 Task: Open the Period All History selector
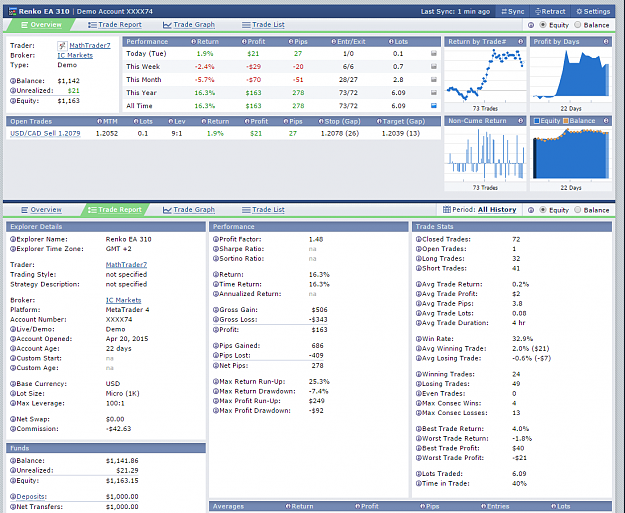coord(497,210)
